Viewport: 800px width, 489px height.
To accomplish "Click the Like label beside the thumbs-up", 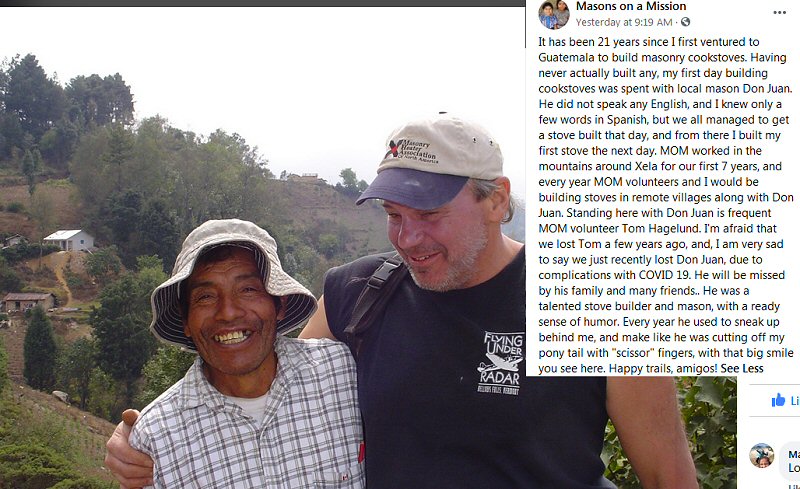I will pos(795,401).
